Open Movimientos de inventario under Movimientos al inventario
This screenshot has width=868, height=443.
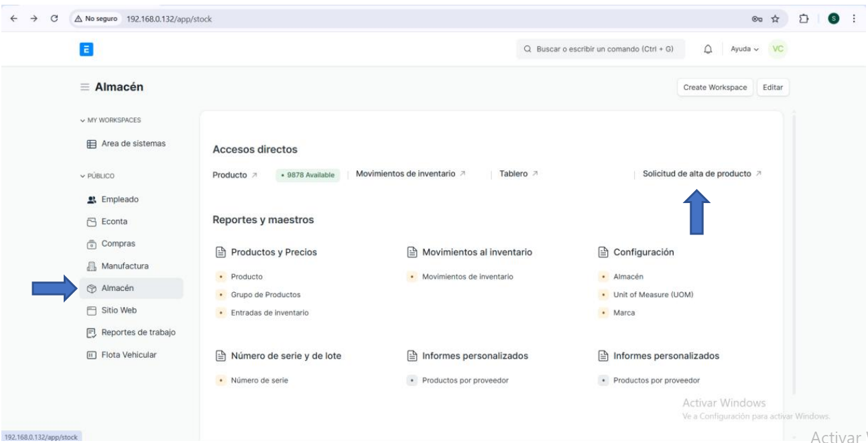click(468, 277)
